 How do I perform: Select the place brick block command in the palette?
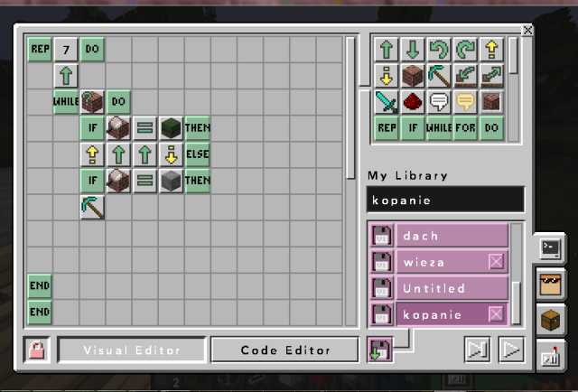click(413, 76)
